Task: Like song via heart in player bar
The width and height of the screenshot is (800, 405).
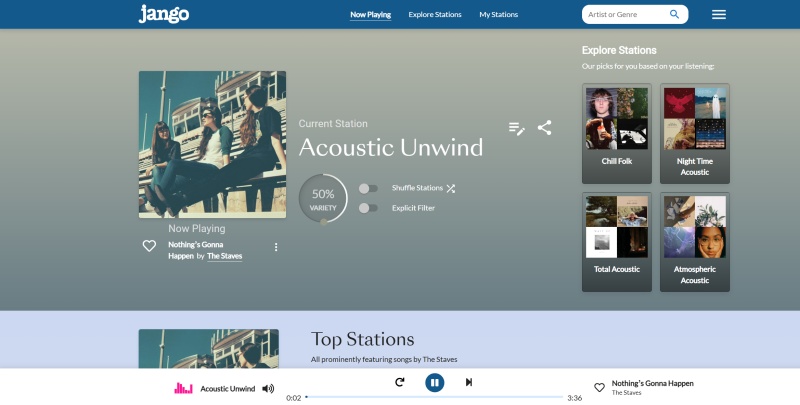Action: point(599,388)
